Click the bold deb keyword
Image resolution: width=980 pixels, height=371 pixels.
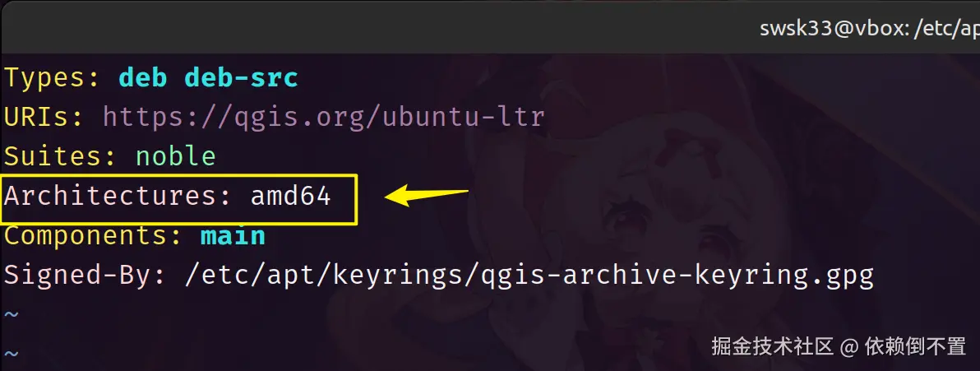(143, 78)
